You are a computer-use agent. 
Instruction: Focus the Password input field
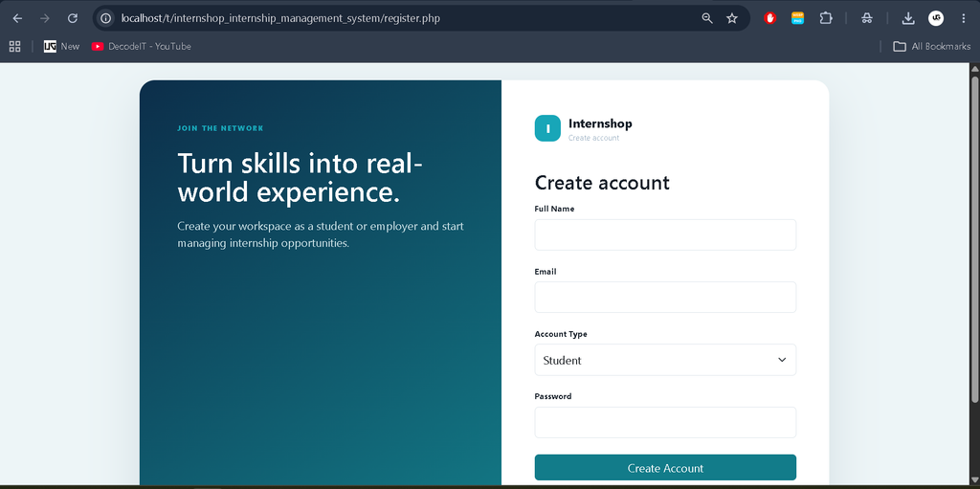[x=665, y=422]
